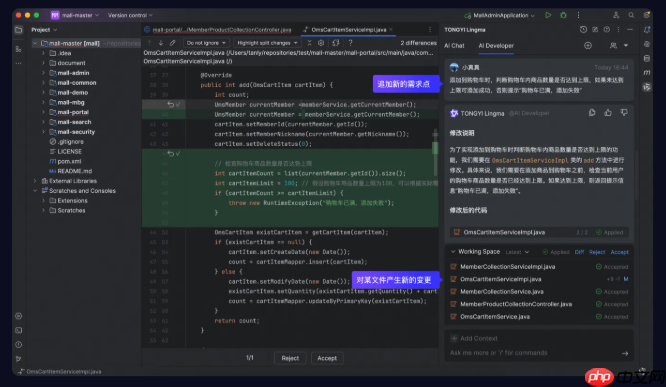Viewport: 666px width, 387px height.
Task: Collapse the Working Space section chevron
Action: click(x=453, y=251)
